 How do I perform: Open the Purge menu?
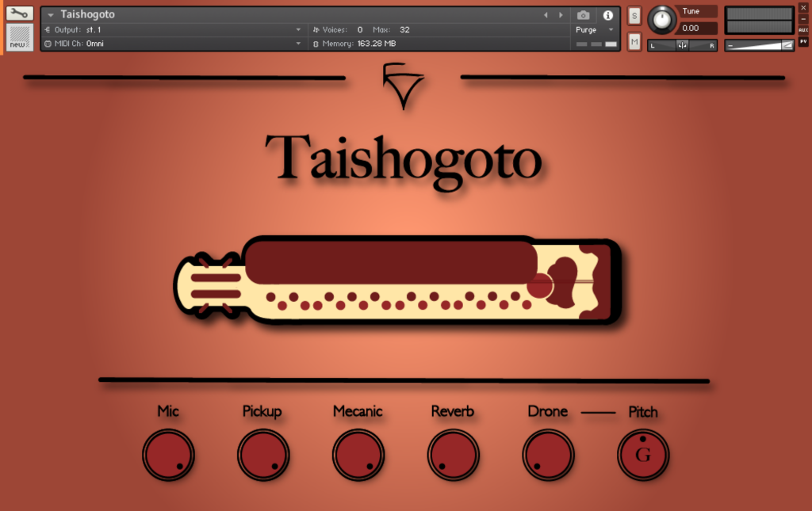[595, 29]
